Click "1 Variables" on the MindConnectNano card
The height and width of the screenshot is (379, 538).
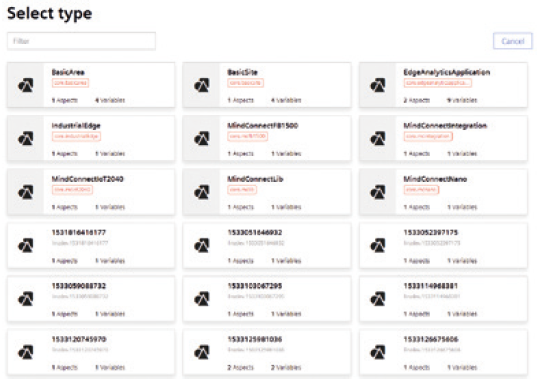click(462, 207)
